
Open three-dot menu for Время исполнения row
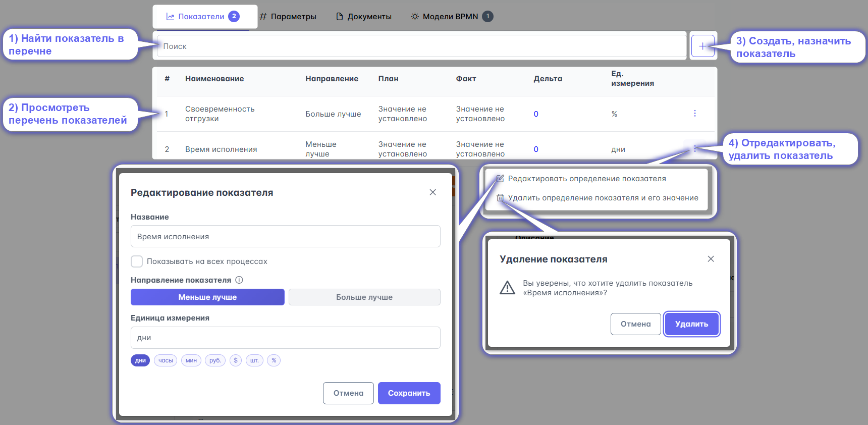click(694, 148)
